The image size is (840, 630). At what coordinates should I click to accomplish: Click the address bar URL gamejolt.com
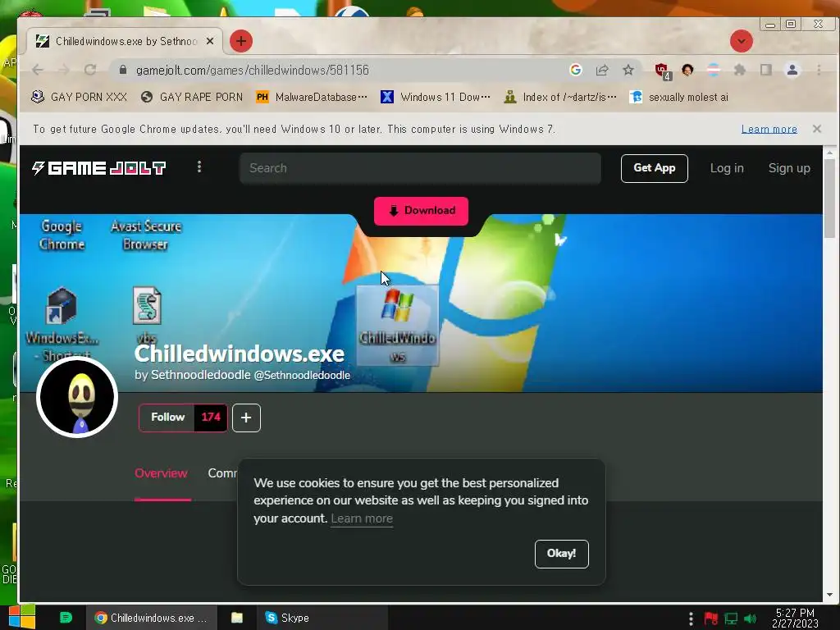(x=253, y=71)
